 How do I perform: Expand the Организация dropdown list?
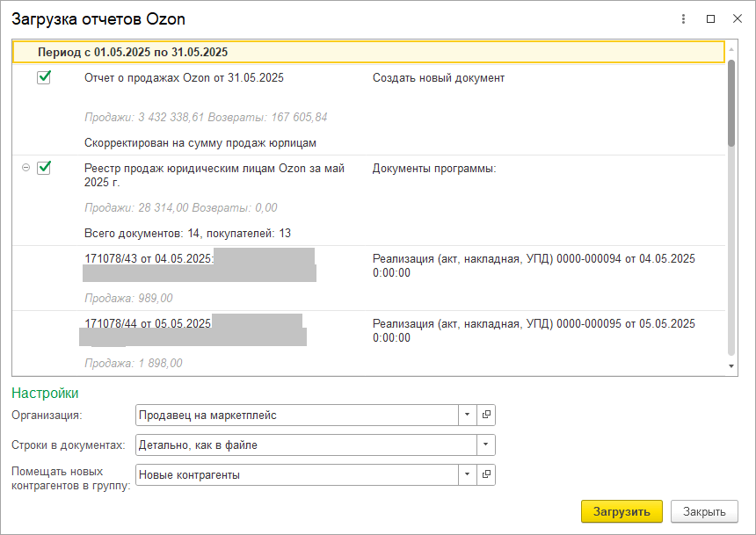tap(468, 415)
